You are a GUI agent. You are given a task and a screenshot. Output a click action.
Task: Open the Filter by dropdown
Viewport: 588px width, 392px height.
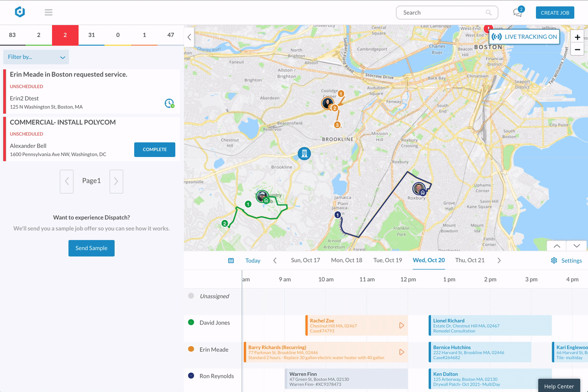(36, 57)
